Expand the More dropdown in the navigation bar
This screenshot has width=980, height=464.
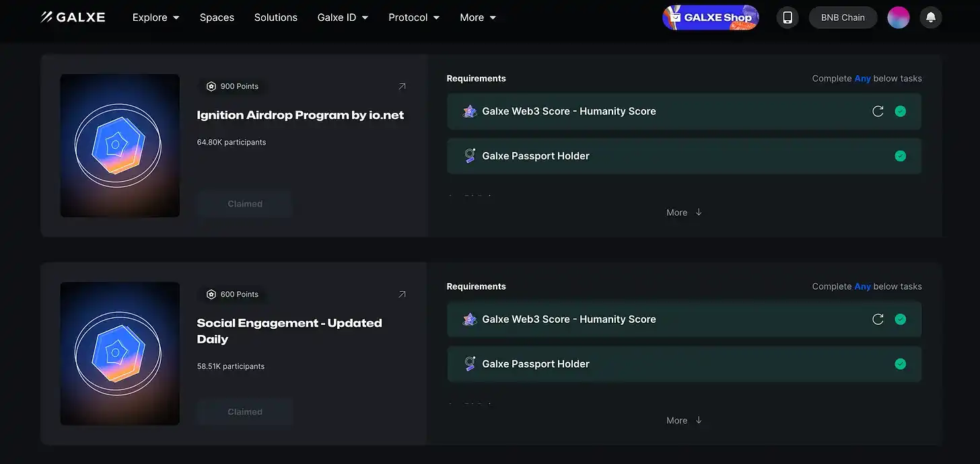(478, 17)
